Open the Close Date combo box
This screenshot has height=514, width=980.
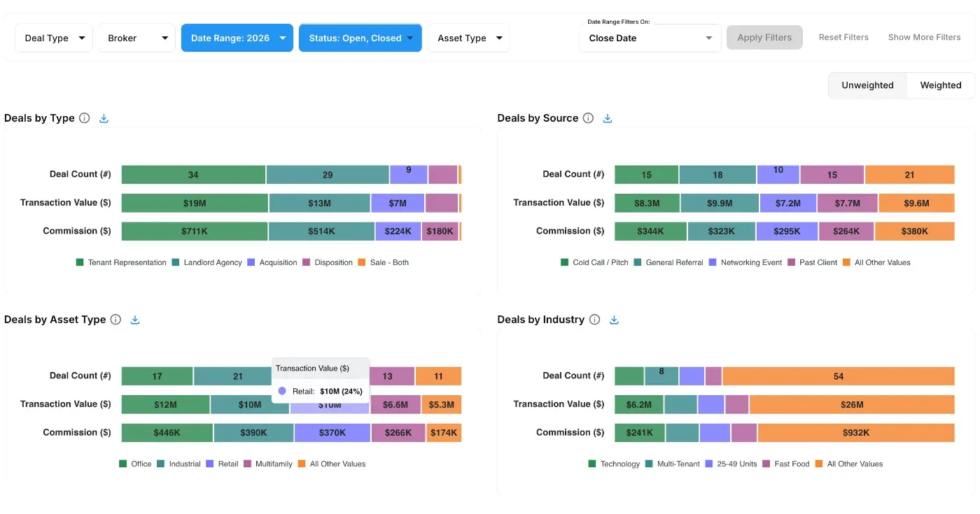click(650, 38)
